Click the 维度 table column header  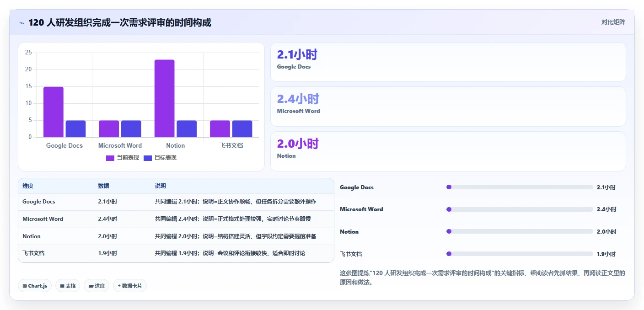tap(28, 186)
